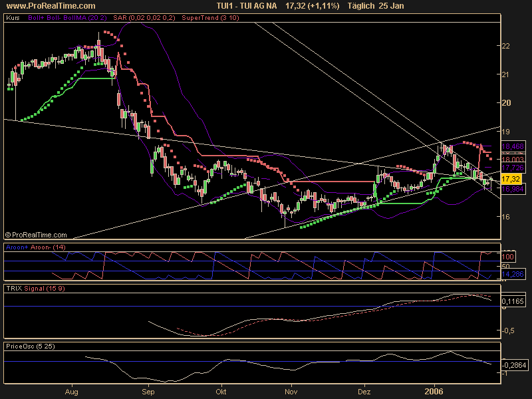Viewport: 532px width, 399px height.
Task: Select the Kurs price panel label
Action: click(12, 19)
